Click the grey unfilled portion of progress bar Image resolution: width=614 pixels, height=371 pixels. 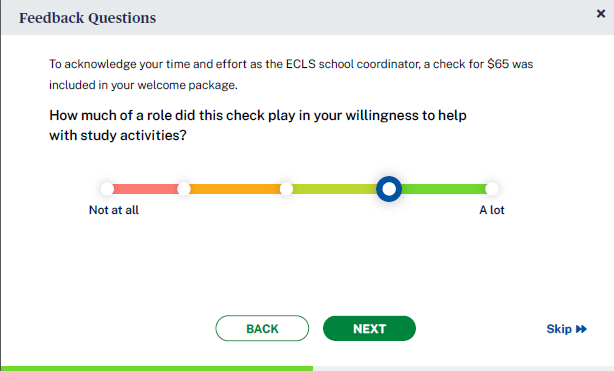463,369
